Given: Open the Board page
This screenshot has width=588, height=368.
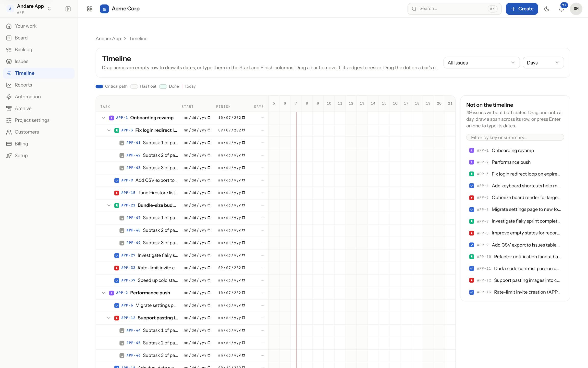Looking at the screenshot, I should pyautogui.click(x=39, y=38).
